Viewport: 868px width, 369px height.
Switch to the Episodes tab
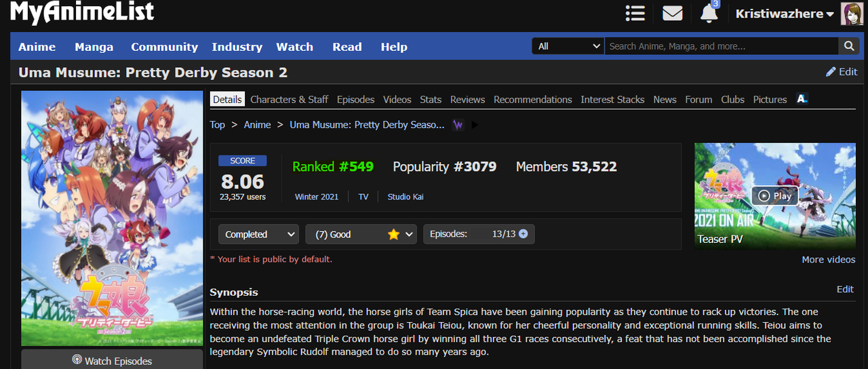click(x=355, y=99)
